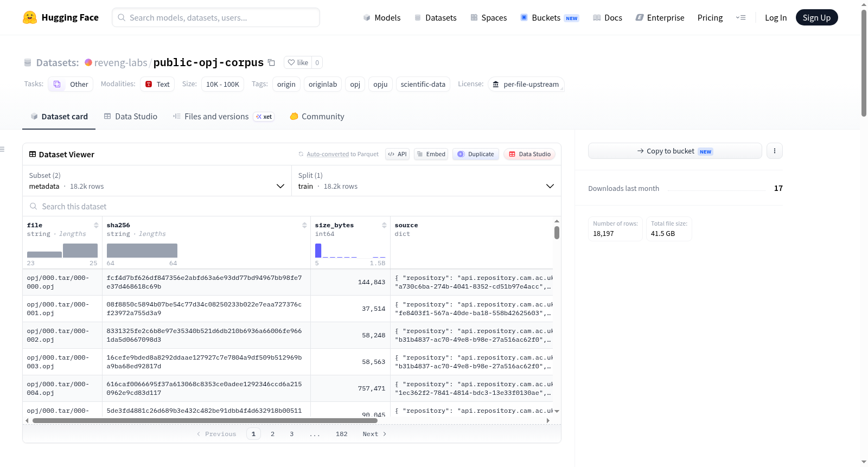Image resolution: width=868 pixels, height=467 pixels.
Task: Click the size cell 757,471
Action: point(350,388)
